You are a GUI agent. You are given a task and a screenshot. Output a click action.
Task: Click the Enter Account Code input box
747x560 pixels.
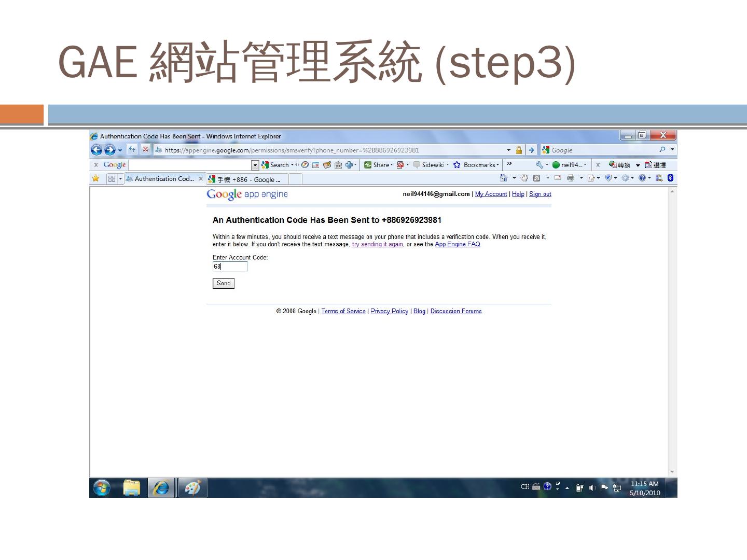230,267
